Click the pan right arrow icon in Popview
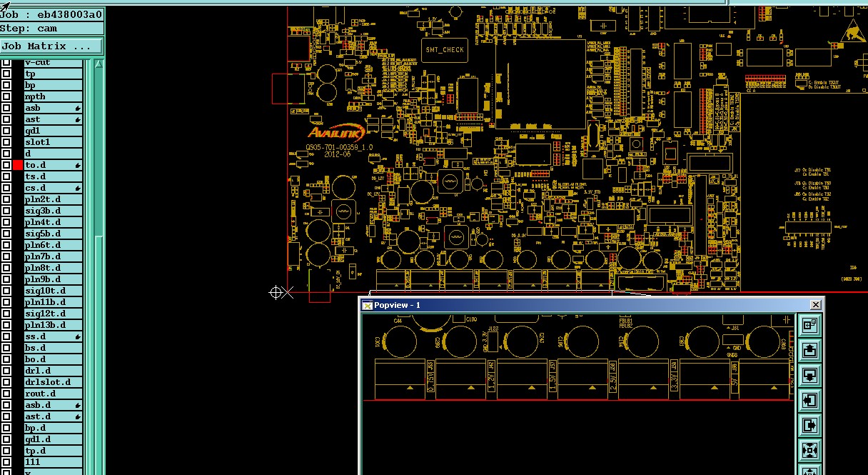 click(x=809, y=425)
